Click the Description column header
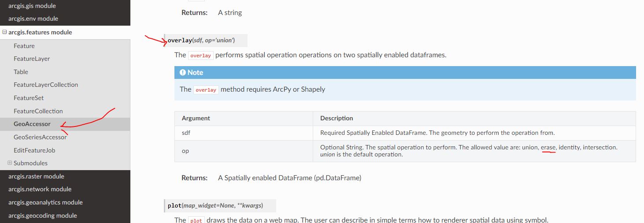The height and width of the screenshot is (223, 644). 337,118
